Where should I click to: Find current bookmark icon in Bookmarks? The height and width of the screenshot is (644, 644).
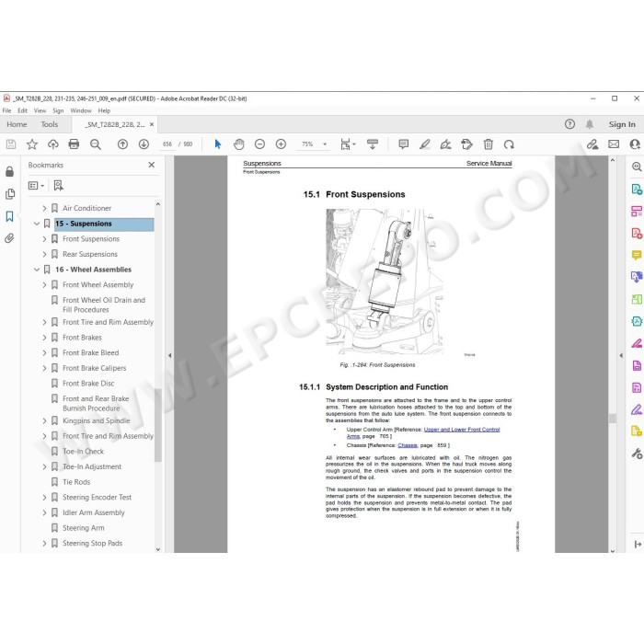58,186
